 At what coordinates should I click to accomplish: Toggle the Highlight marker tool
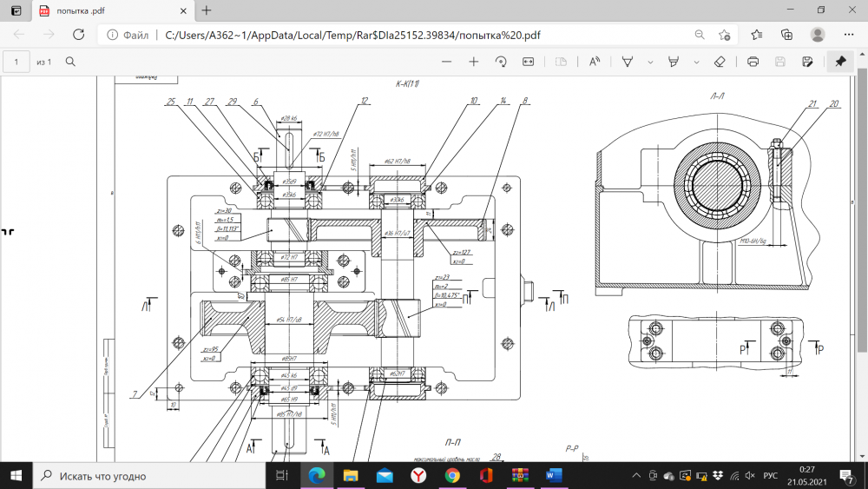point(673,62)
